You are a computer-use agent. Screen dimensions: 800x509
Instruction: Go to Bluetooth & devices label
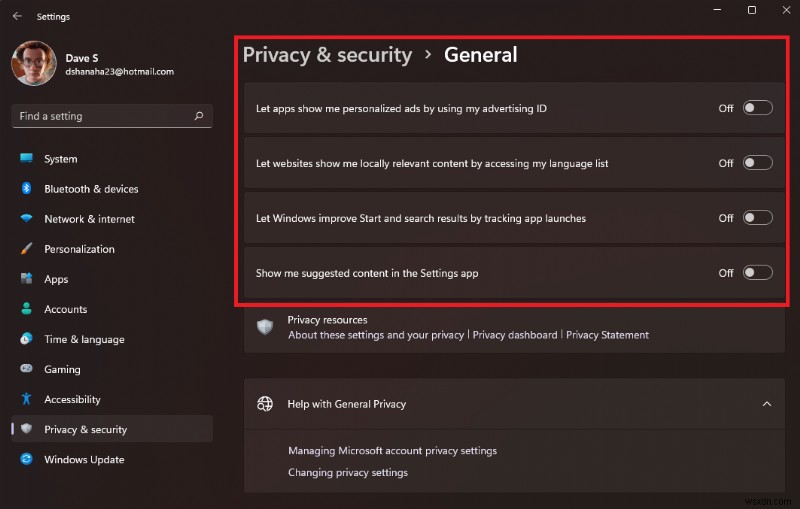(x=91, y=189)
